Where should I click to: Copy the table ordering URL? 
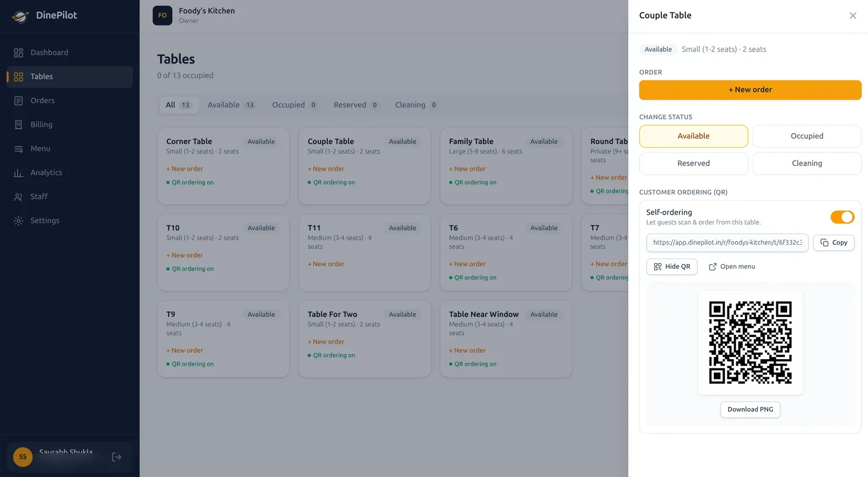coord(834,243)
